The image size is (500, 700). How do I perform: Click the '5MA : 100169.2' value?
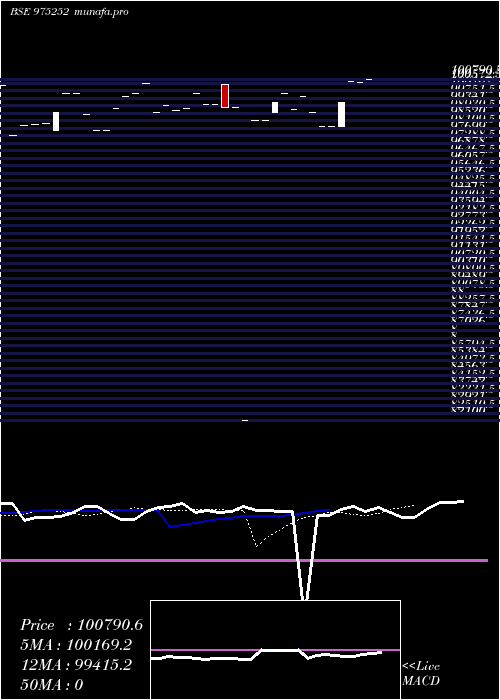pyautogui.click(x=77, y=645)
